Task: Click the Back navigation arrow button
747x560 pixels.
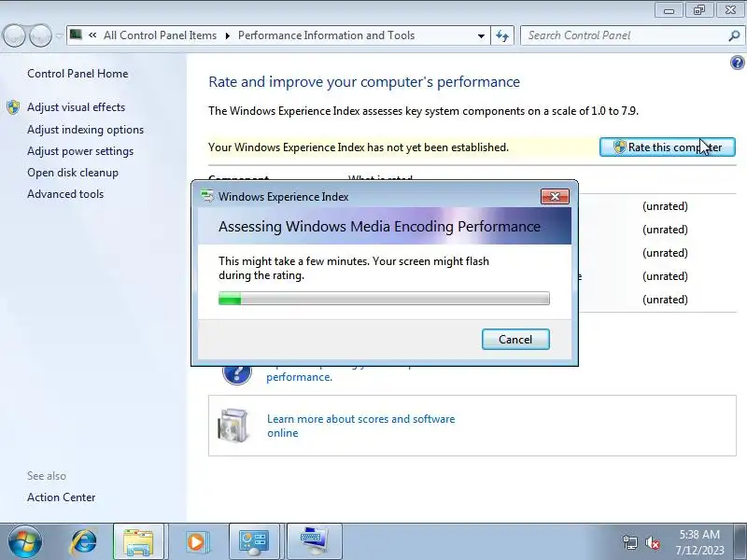Action: tap(14, 35)
